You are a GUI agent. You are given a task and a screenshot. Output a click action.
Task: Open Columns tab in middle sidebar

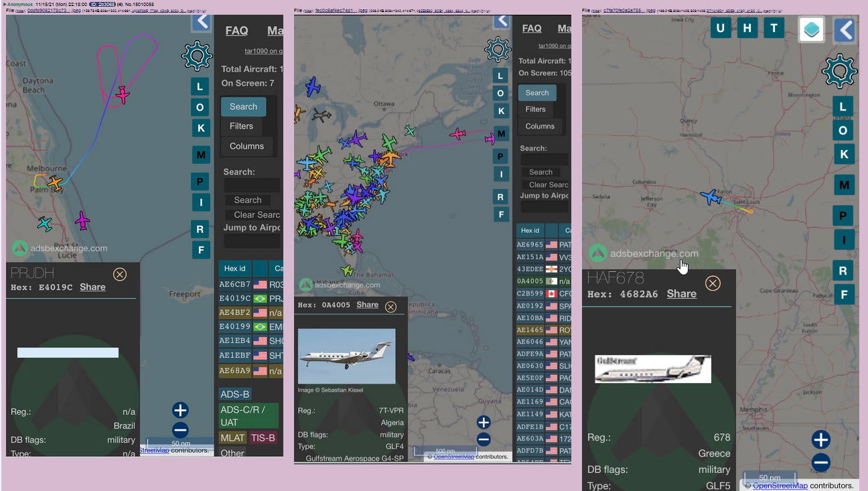(x=540, y=126)
